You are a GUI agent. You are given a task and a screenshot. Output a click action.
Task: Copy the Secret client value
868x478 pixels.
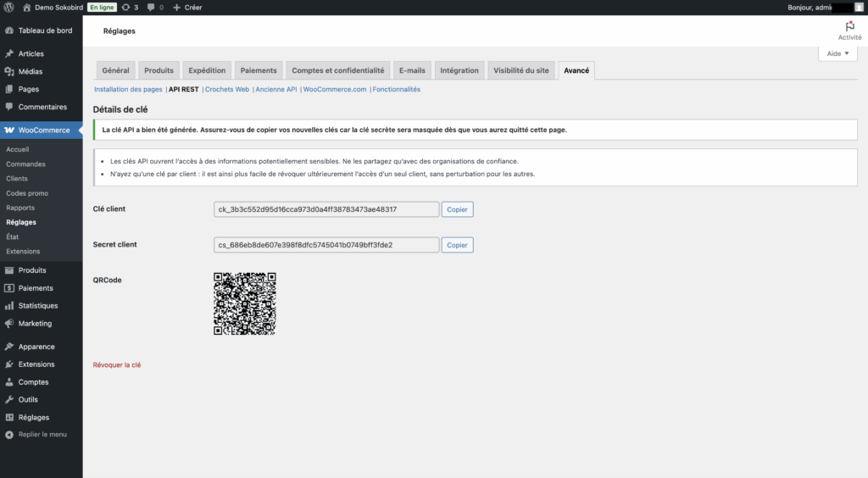coord(457,245)
